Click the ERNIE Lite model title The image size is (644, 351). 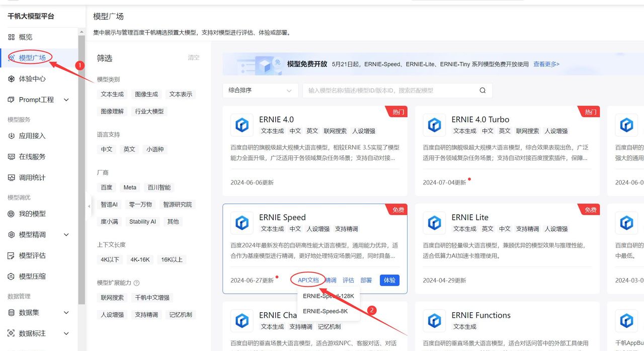pyautogui.click(x=470, y=217)
